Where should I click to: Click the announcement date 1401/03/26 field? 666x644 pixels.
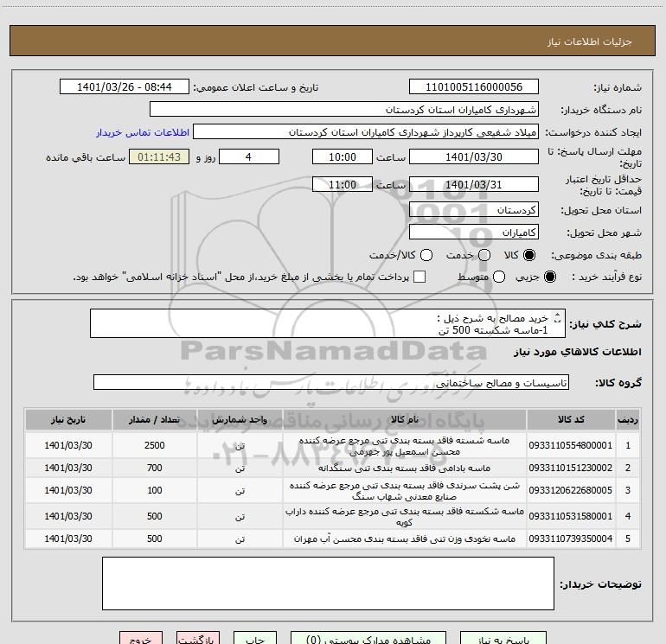[x=125, y=86]
